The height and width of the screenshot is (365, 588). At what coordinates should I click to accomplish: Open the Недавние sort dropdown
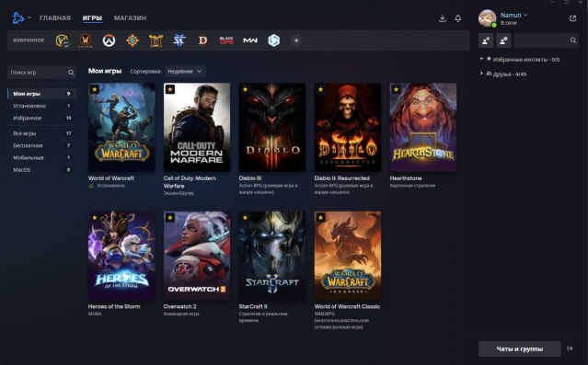pos(185,71)
